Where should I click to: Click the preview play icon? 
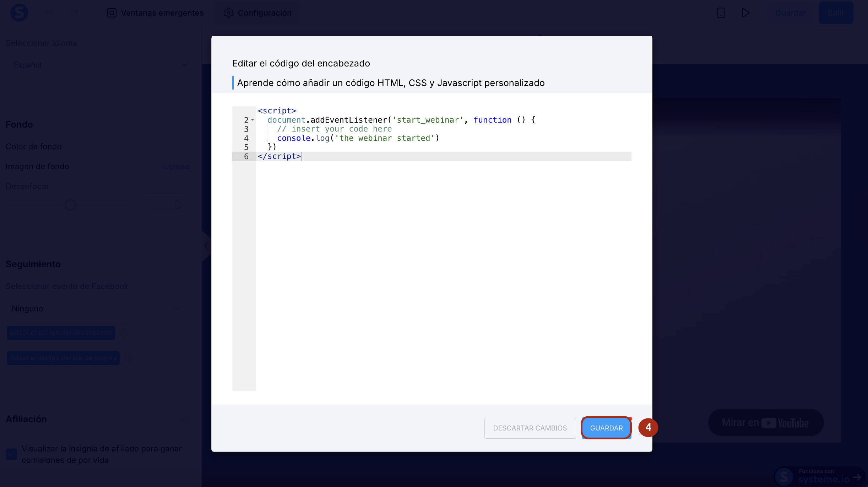click(x=745, y=13)
